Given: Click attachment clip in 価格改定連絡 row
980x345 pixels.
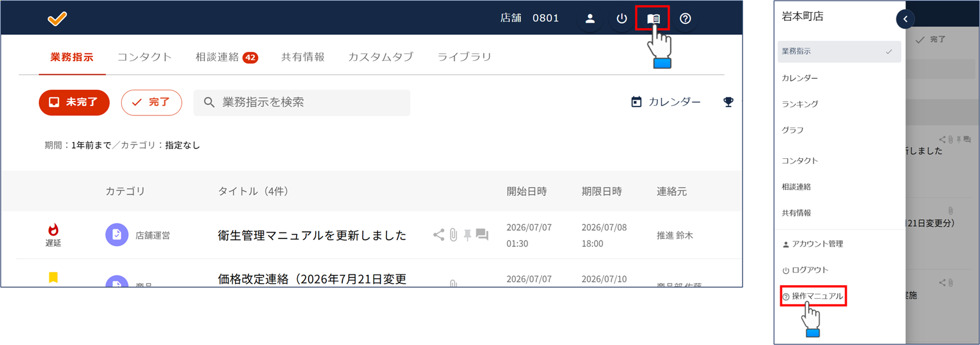Looking at the screenshot, I should [453, 283].
